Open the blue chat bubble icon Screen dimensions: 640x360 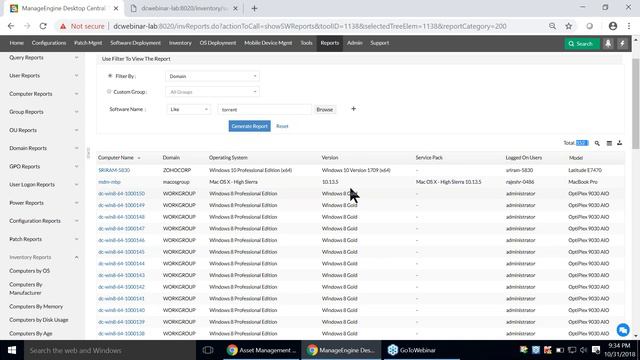pos(623,330)
